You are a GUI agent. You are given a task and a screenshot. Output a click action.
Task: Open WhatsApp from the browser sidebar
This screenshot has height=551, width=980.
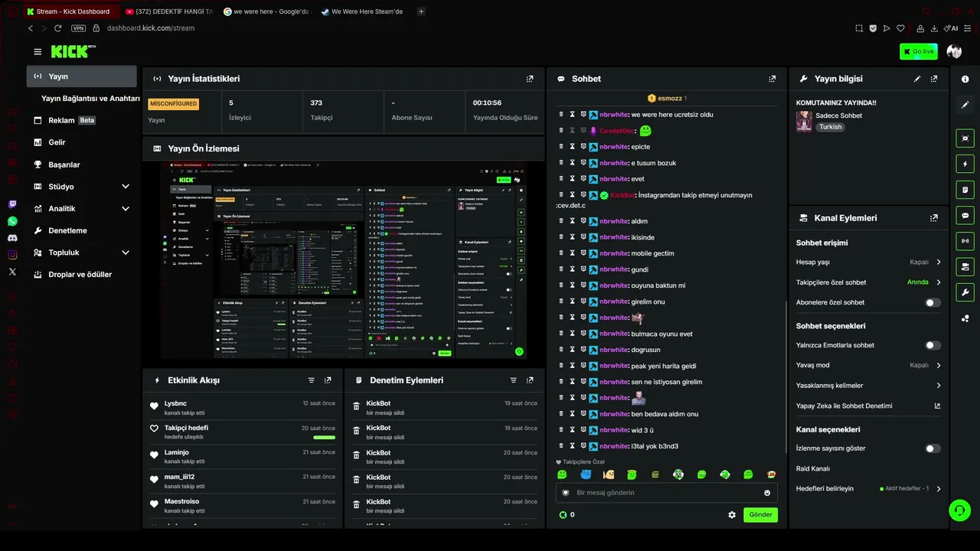(12, 221)
